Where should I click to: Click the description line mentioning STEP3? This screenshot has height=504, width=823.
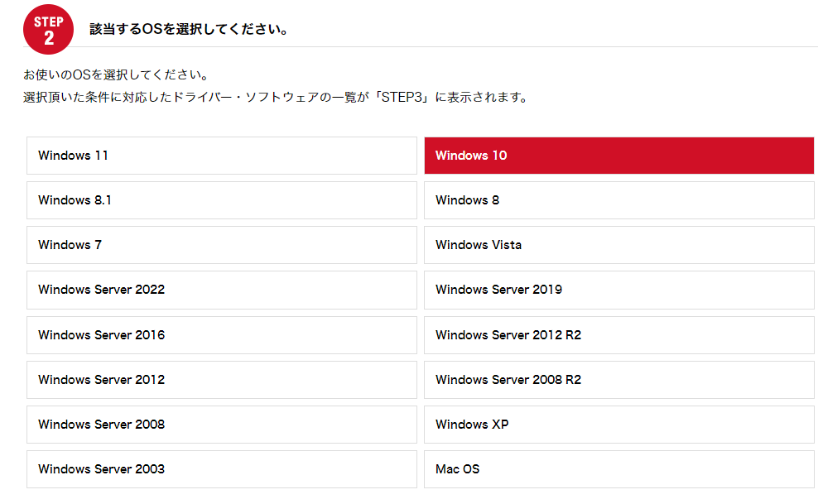275,97
